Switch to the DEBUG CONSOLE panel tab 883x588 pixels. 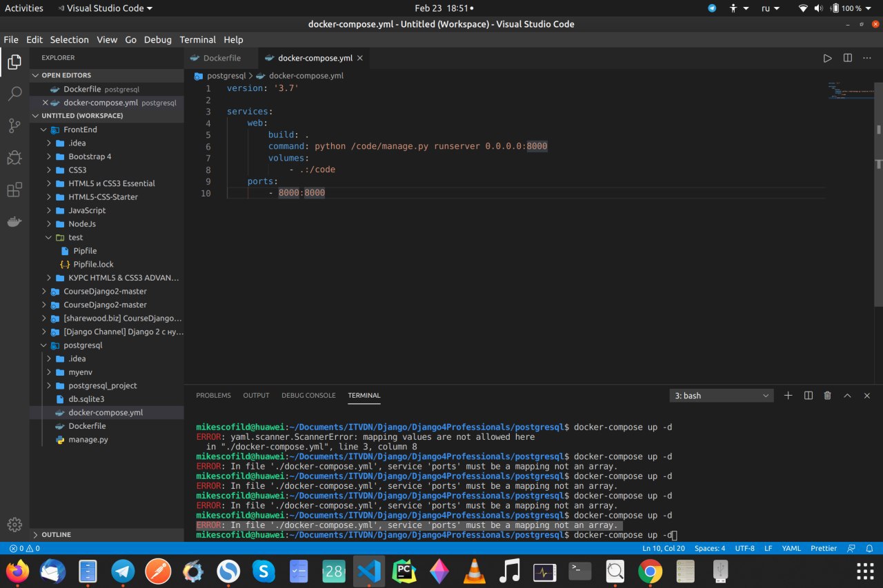coord(308,396)
